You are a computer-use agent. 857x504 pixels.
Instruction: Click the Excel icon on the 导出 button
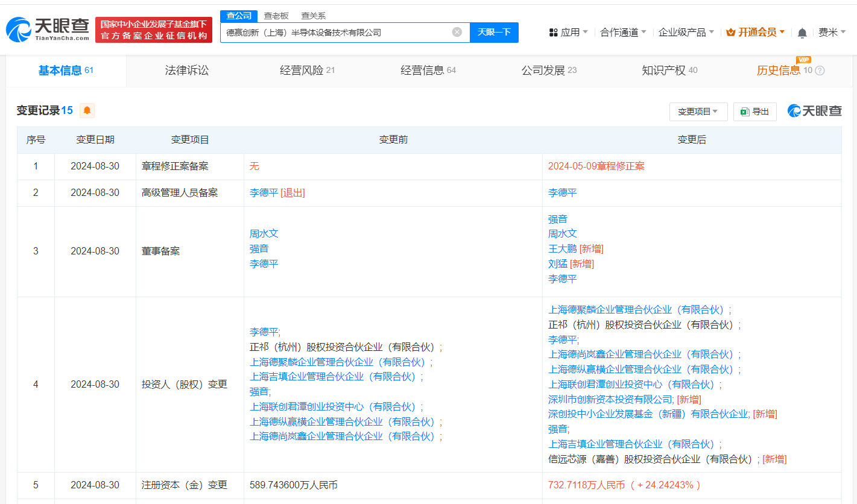745,112
